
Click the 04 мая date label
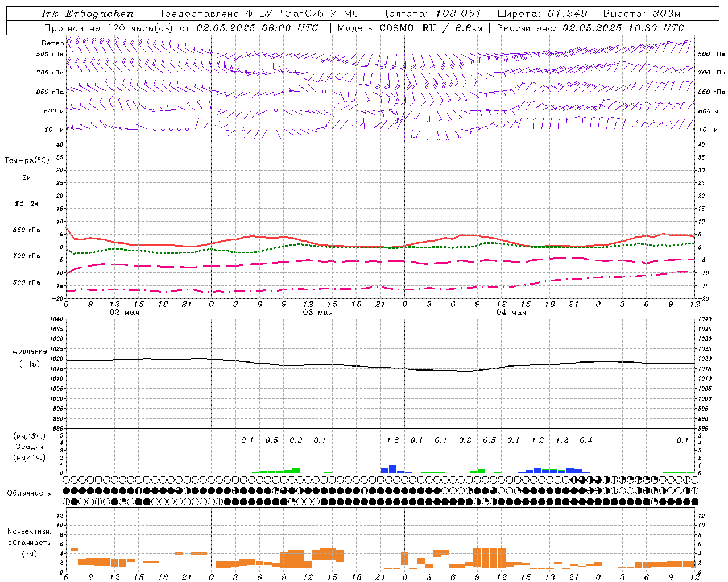pyautogui.click(x=511, y=313)
